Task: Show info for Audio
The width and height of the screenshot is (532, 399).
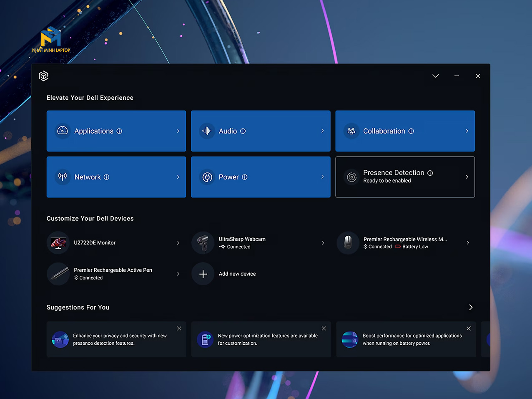Action: pos(243,131)
